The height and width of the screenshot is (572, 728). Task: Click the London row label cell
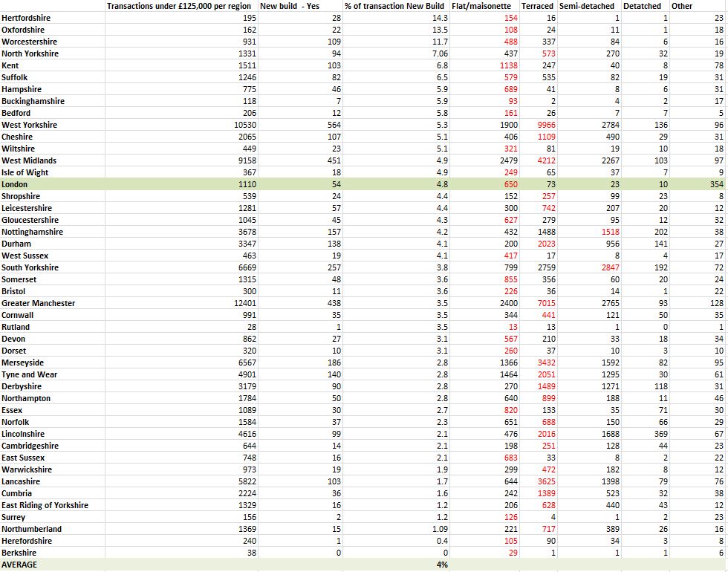click(x=15, y=184)
